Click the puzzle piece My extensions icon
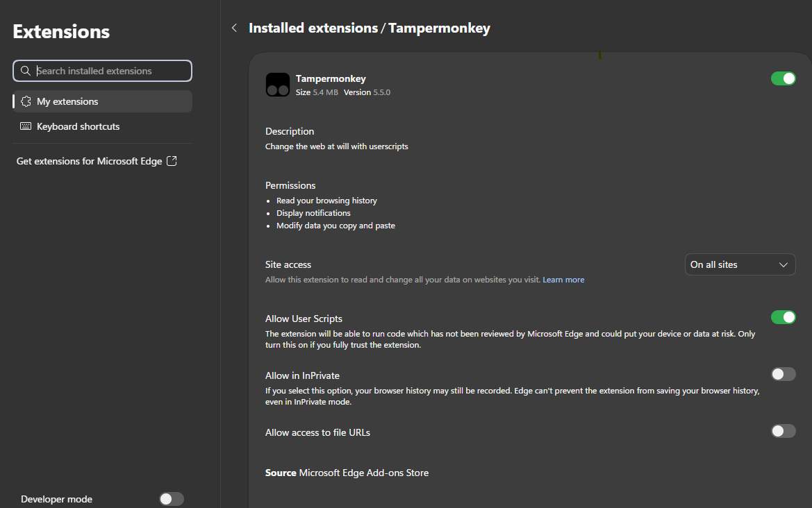This screenshot has width=812, height=508. pyautogui.click(x=26, y=101)
